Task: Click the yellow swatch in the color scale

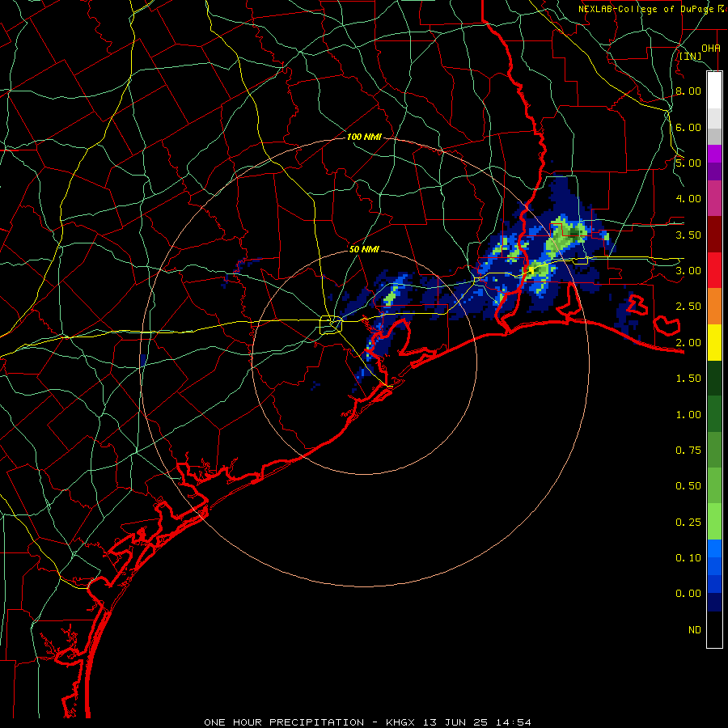Action: point(714,342)
